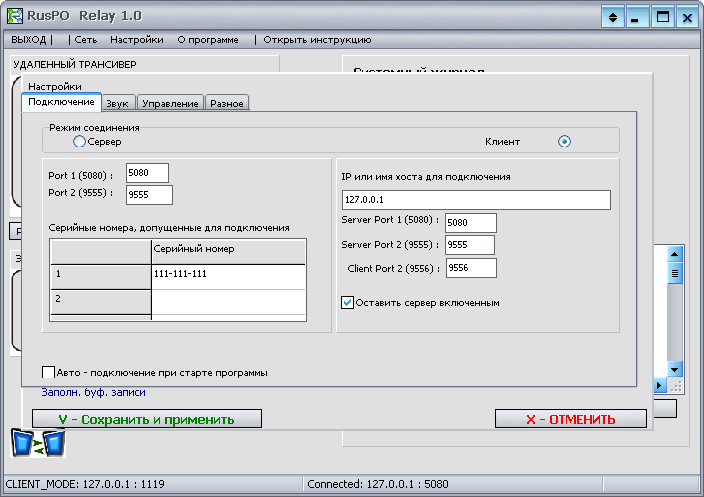The height and width of the screenshot is (497, 704).
Task: Switch to the Звук tab
Action: 117,103
